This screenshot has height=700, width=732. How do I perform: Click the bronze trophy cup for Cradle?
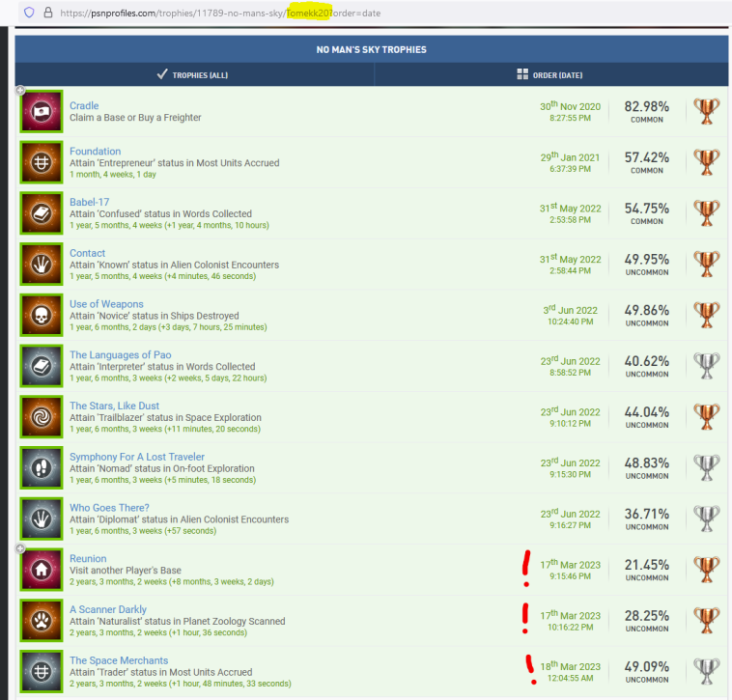pyautogui.click(x=707, y=112)
